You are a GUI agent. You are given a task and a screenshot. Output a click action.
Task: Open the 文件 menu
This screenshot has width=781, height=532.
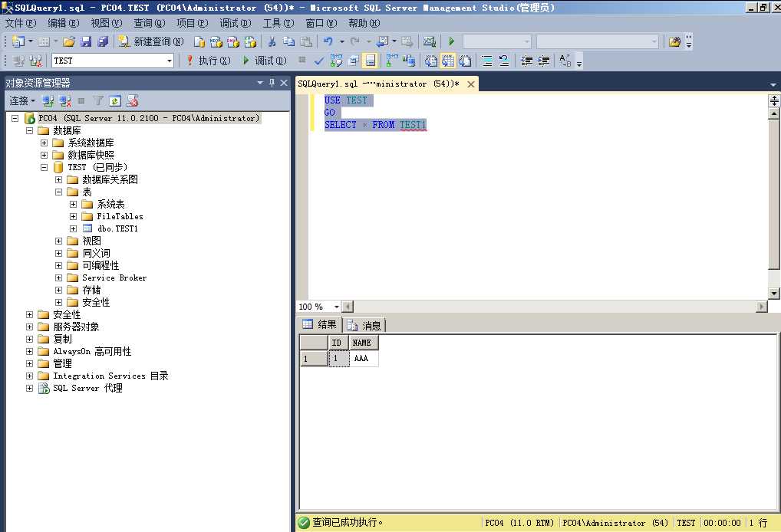coord(21,24)
